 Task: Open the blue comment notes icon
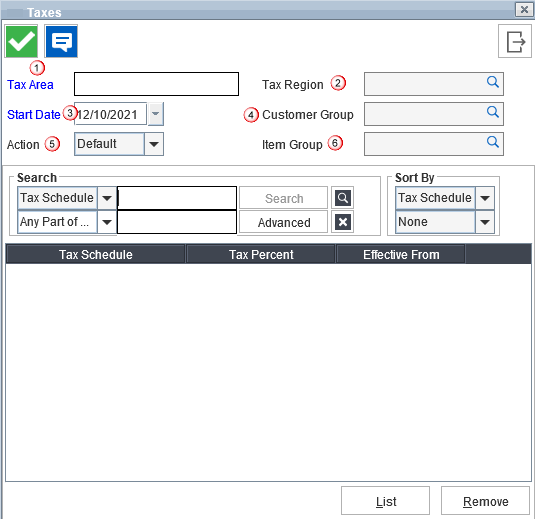(61, 41)
